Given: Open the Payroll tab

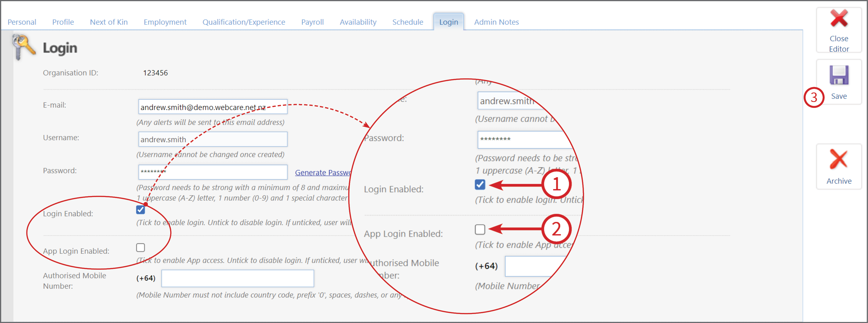Looking at the screenshot, I should 312,22.
